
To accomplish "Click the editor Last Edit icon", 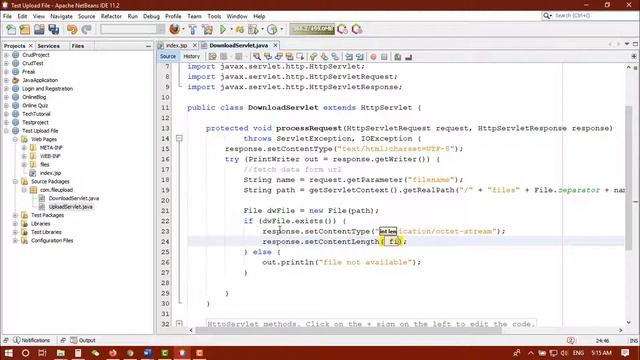I will coord(212,57).
